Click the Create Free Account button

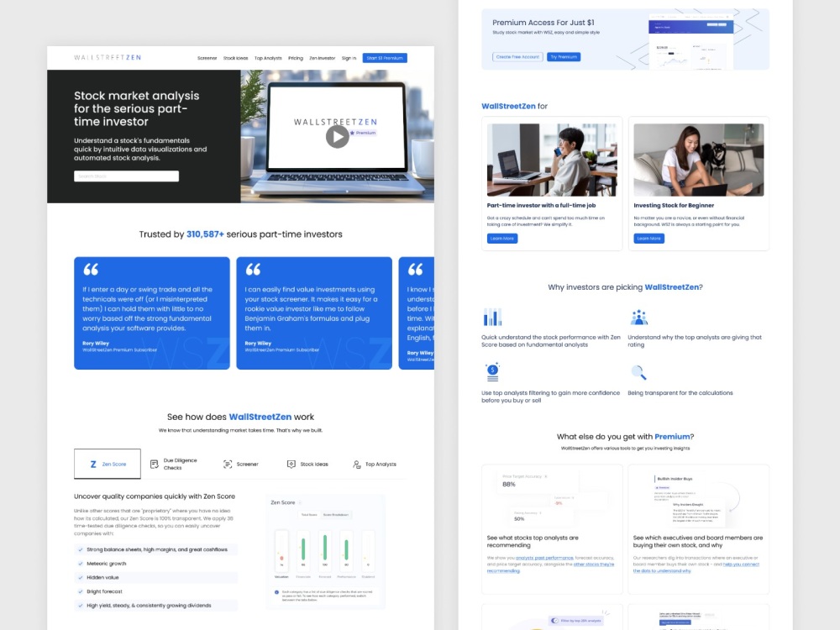point(517,57)
